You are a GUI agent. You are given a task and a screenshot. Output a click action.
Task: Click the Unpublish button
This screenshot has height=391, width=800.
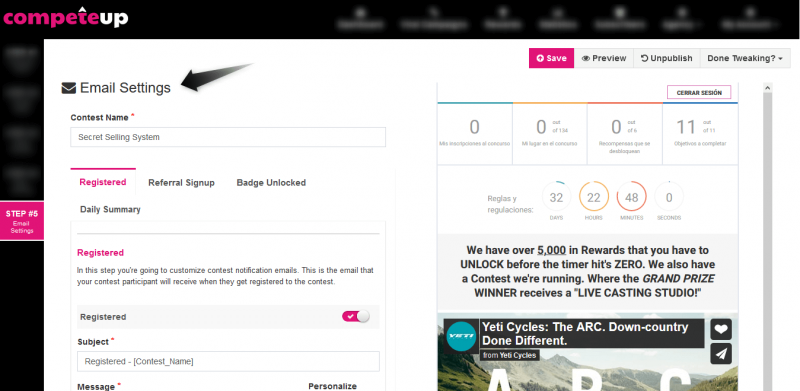coord(666,58)
